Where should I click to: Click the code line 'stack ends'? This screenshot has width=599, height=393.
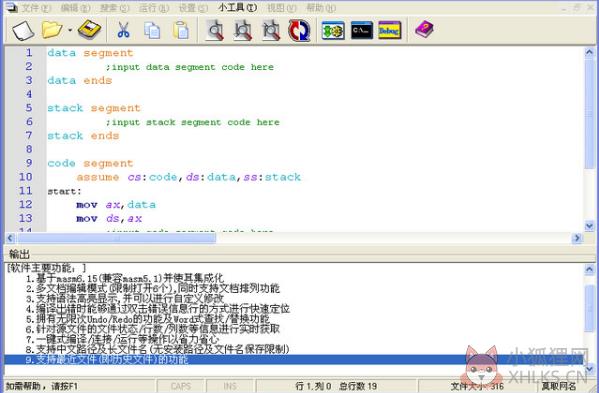click(x=83, y=136)
